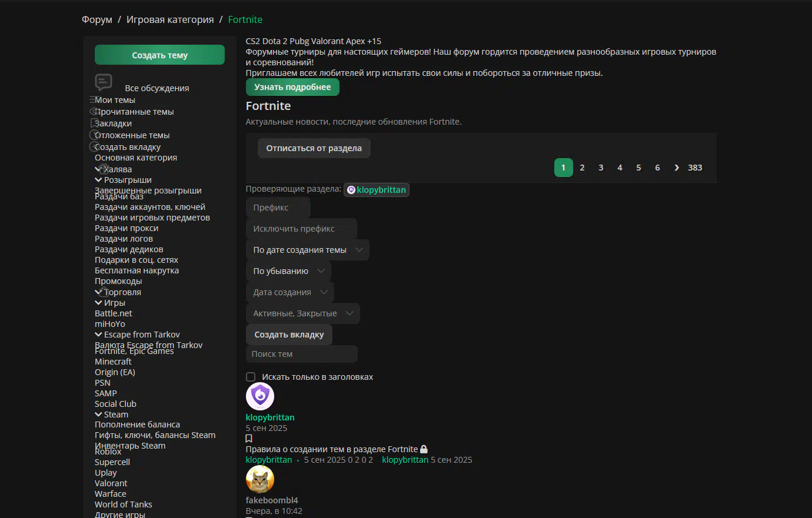The width and height of the screenshot is (812, 518).
Task: Open the По убыванию sort order dropdown
Action: (x=288, y=271)
